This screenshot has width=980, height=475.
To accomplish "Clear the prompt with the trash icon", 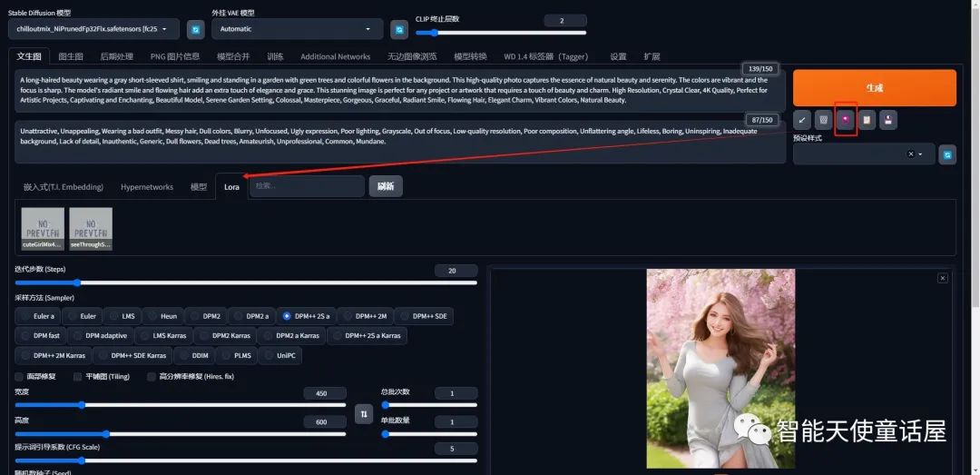I will 824,120.
